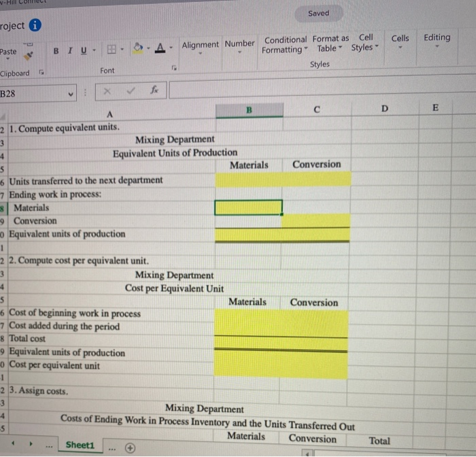Click horizontal scrollbar left arrow

tap(307, 454)
